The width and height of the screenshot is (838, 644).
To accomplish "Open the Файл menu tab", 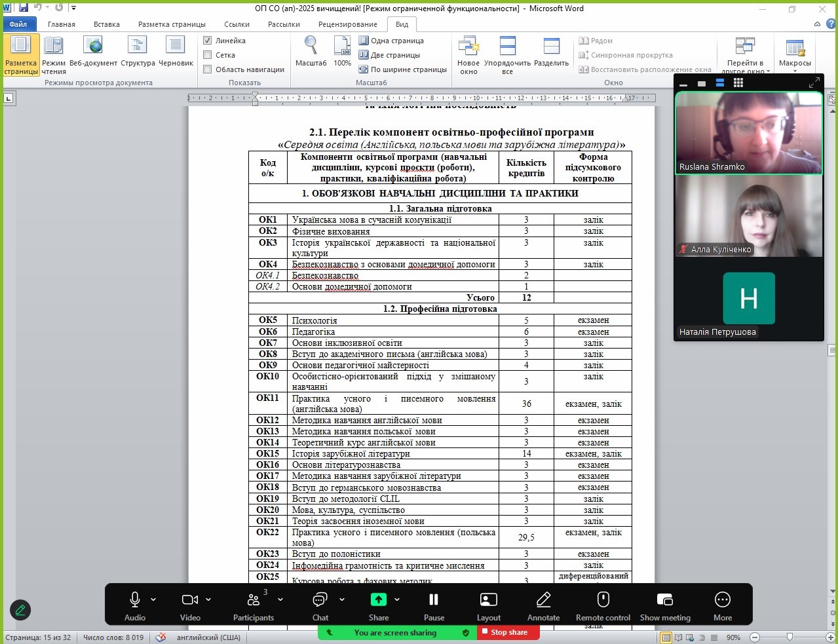I will [18, 24].
